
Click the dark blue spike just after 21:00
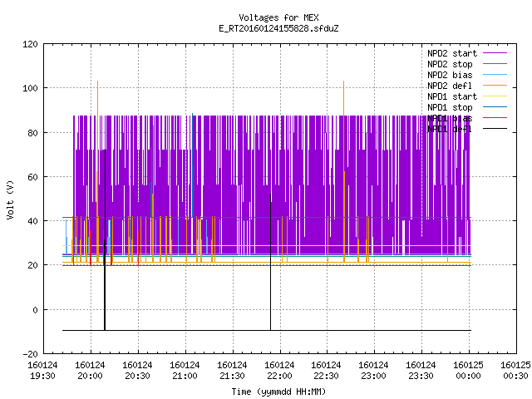click(192, 165)
